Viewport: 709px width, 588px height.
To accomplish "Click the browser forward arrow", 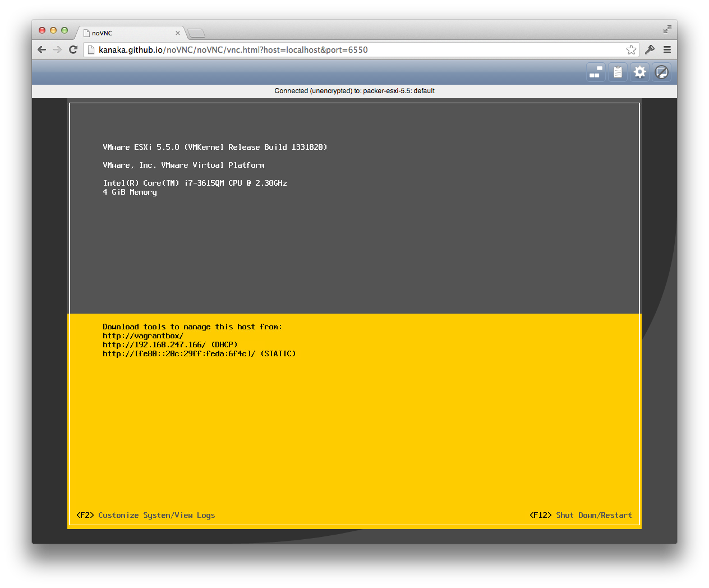I will (57, 49).
